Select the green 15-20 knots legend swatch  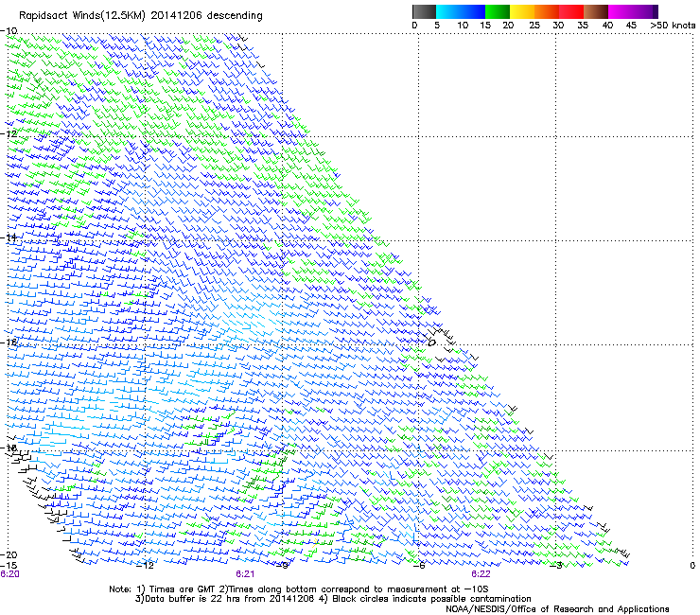(498, 11)
